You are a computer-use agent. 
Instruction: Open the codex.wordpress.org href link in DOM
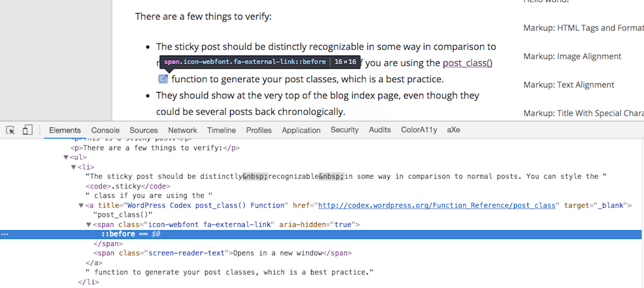tap(437, 205)
